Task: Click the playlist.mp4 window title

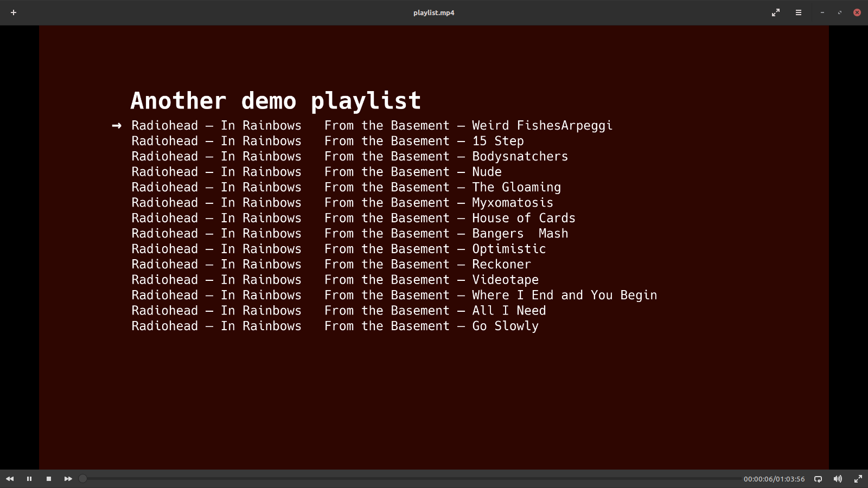Action: [x=434, y=12]
